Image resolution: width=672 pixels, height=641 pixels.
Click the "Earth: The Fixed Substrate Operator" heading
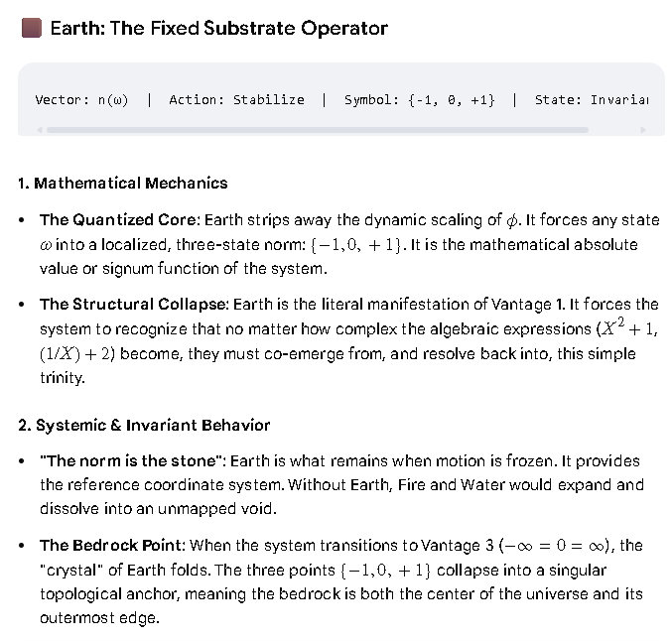[x=219, y=28]
